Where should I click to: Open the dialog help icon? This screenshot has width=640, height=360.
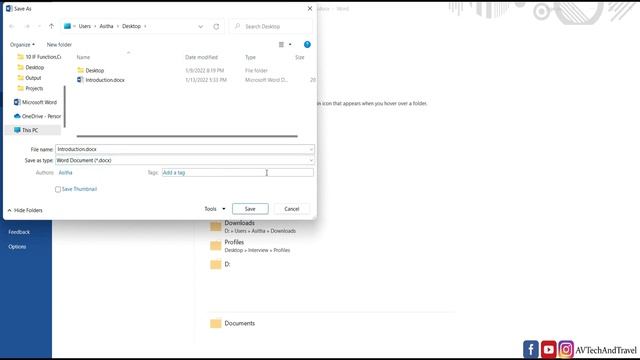[x=307, y=44]
